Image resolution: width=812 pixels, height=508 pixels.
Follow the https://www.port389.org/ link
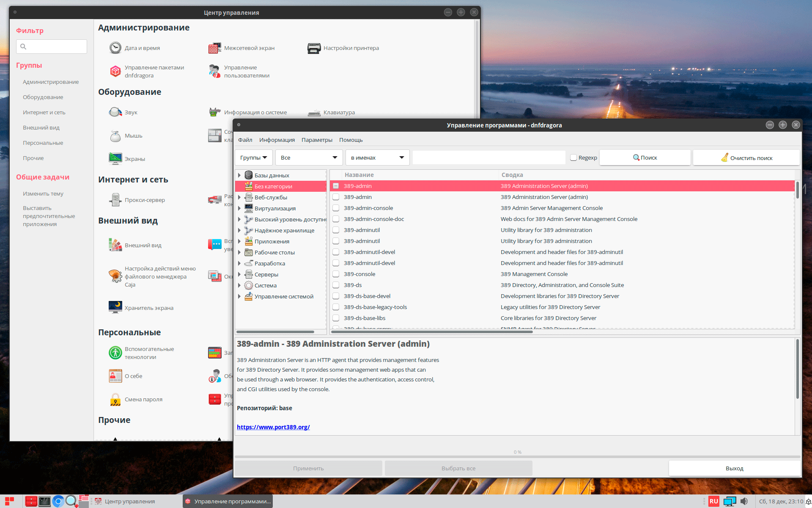[273, 427]
